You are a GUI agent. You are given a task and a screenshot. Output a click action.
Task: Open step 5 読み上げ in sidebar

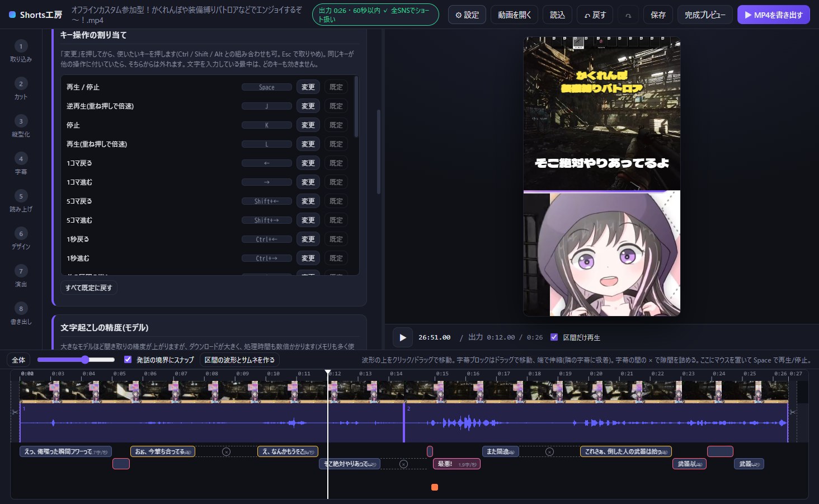tap(21, 201)
